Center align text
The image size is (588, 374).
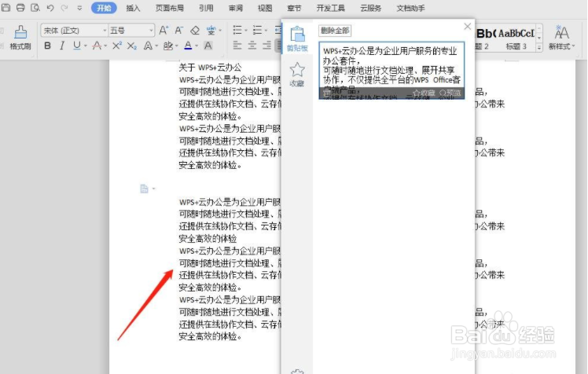(x=252, y=46)
